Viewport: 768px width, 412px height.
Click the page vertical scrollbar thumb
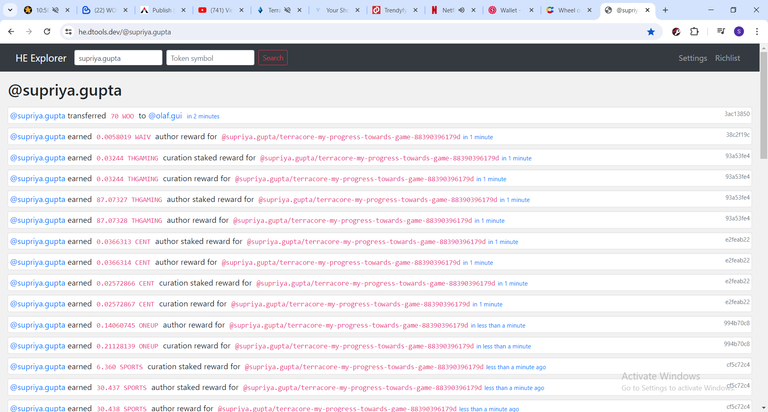[x=764, y=105]
